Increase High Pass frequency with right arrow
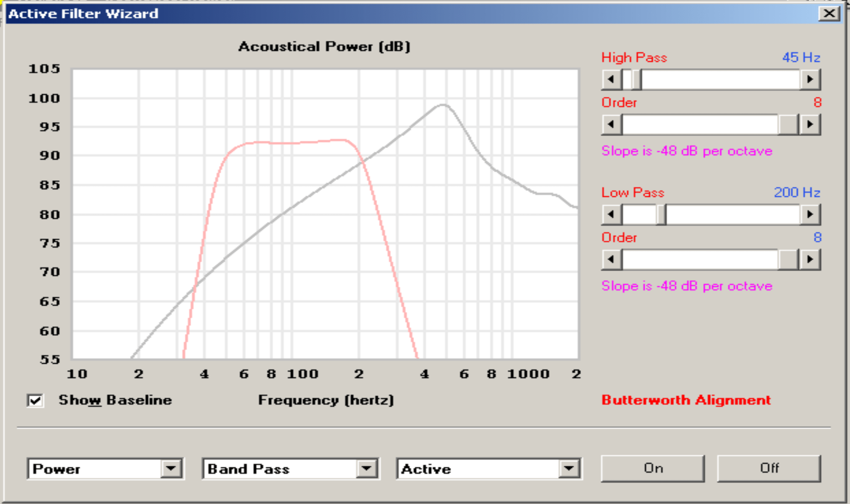This screenshot has width=850, height=504. pos(810,80)
